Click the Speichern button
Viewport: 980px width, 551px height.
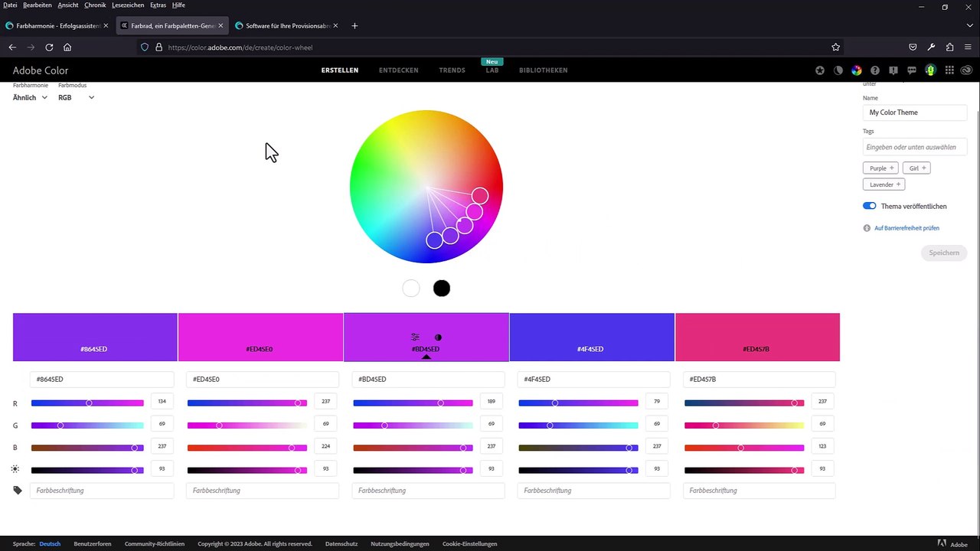click(944, 253)
